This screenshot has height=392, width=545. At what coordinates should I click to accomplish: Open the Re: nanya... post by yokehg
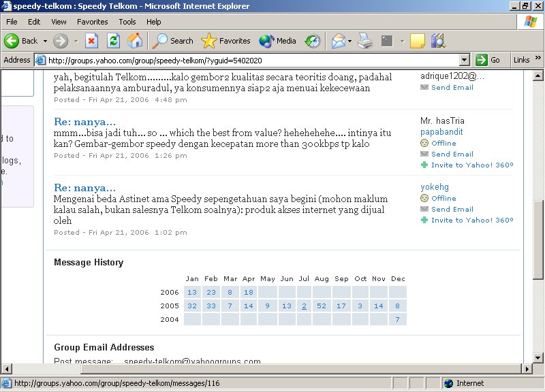click(x=84, y=188)
